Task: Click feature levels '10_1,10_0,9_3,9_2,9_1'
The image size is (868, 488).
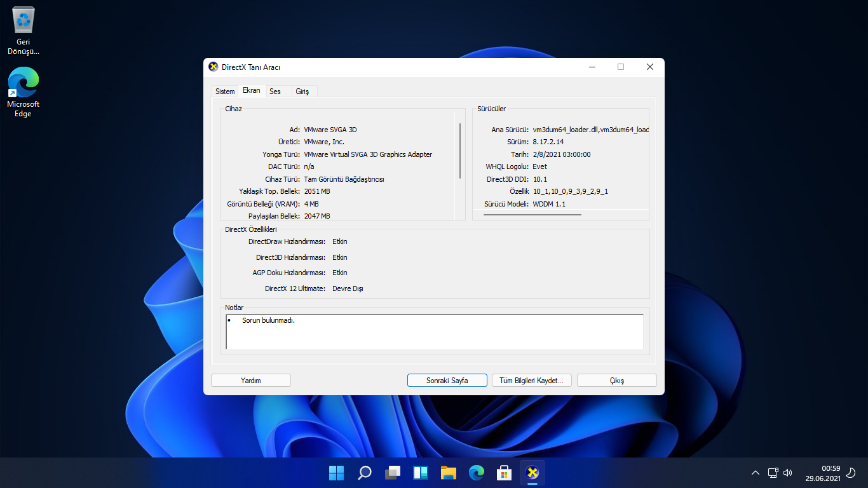Action: pos(570,191)
